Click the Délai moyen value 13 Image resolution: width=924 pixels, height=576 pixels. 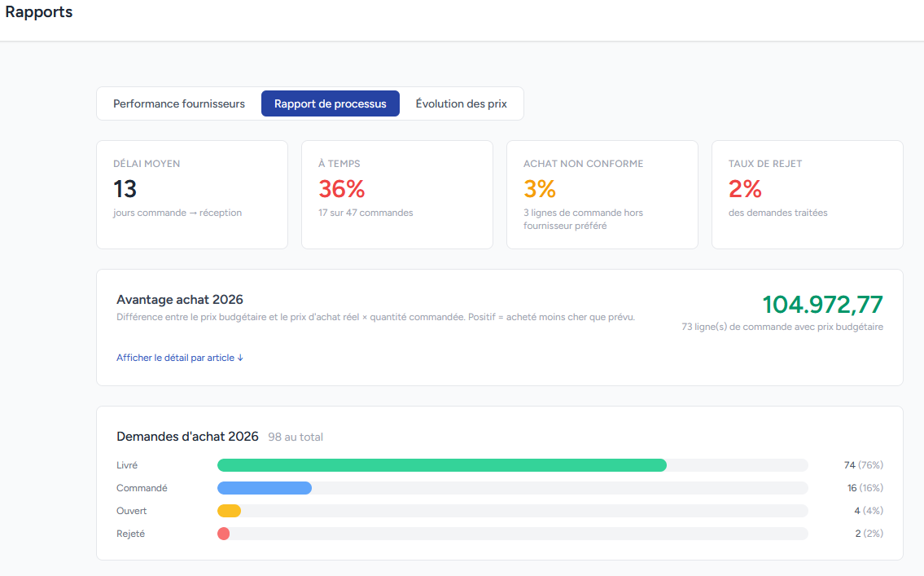pos(125,189)
